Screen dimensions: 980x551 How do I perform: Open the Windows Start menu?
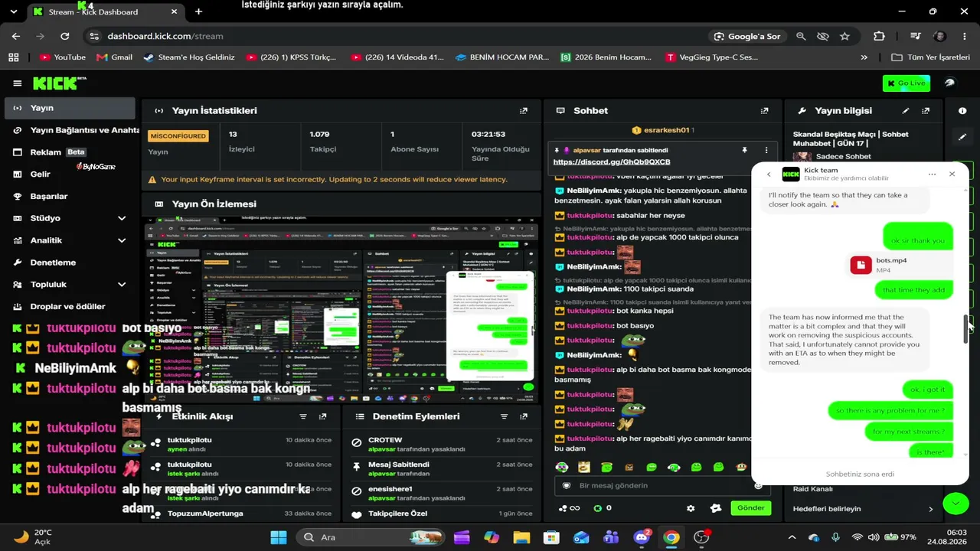click(279, 537)
